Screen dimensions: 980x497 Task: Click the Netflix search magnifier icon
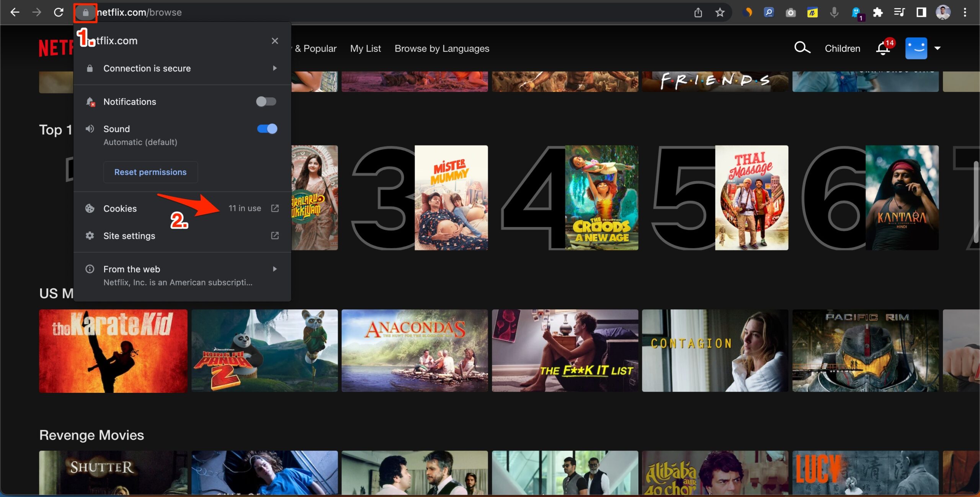tap(802, 48)
